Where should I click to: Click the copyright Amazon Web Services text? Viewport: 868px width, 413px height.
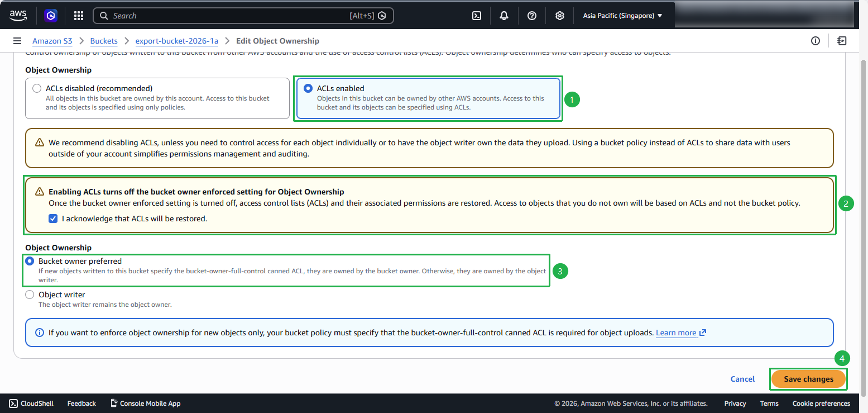pos(631,403)
